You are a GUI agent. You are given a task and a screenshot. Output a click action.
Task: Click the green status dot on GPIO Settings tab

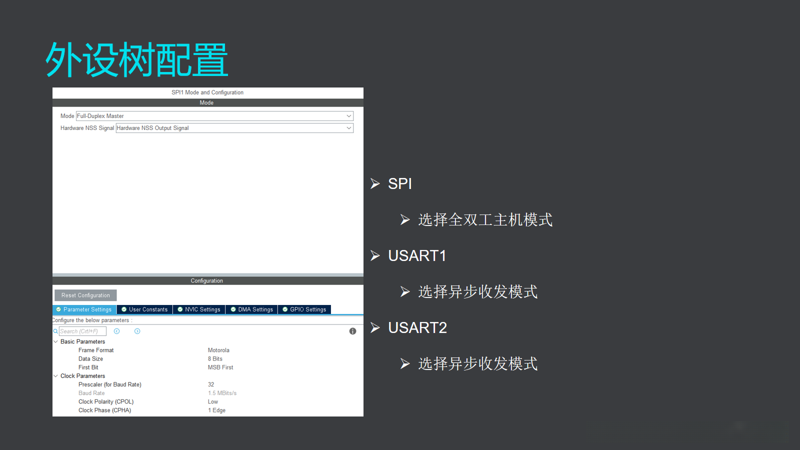(285, 310)
